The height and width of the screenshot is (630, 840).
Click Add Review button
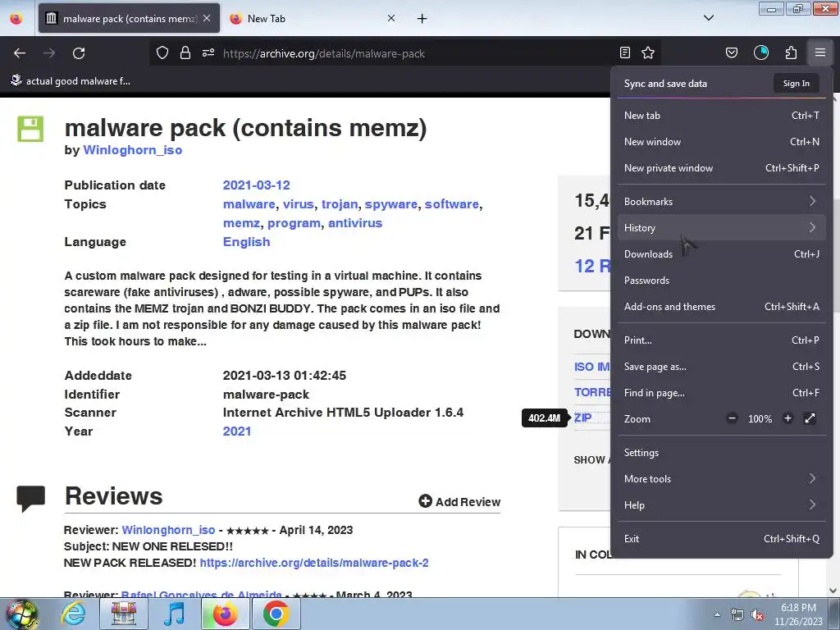coord(459,501)
